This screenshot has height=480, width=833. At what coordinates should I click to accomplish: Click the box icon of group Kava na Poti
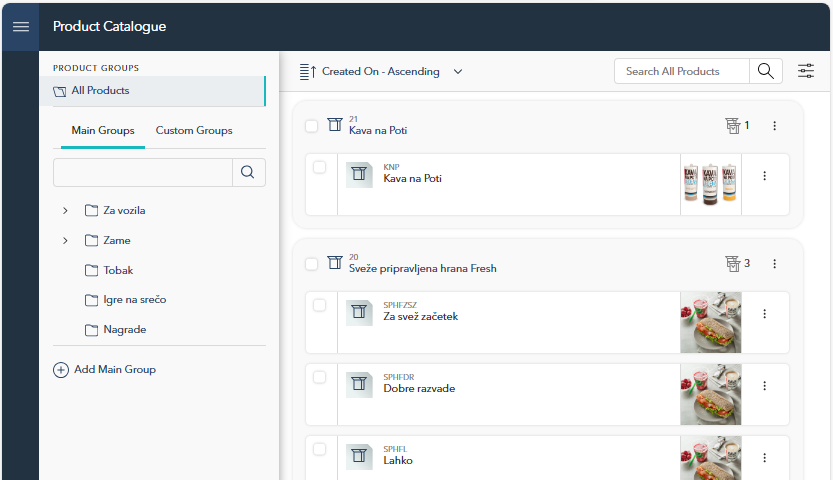coord(335,125)
